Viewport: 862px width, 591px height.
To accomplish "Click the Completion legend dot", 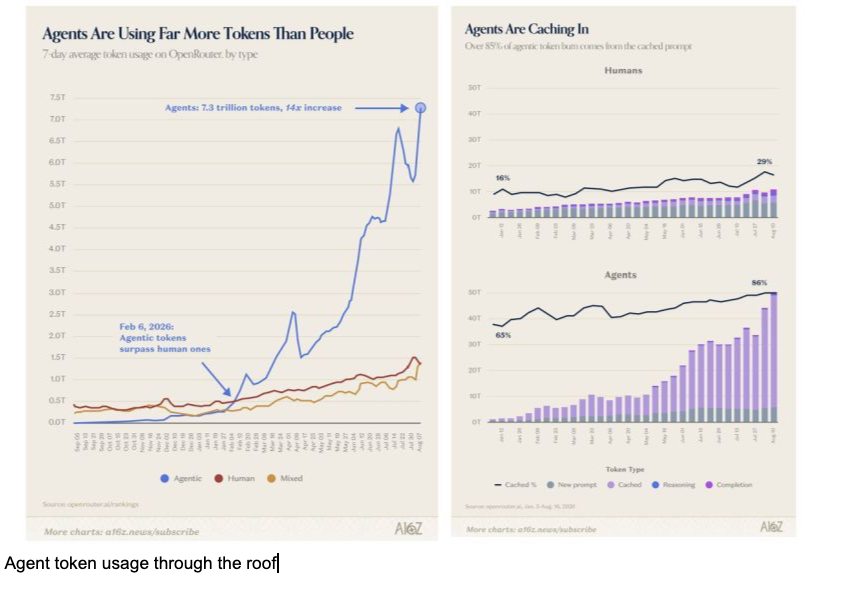I will tap(709, 485).
